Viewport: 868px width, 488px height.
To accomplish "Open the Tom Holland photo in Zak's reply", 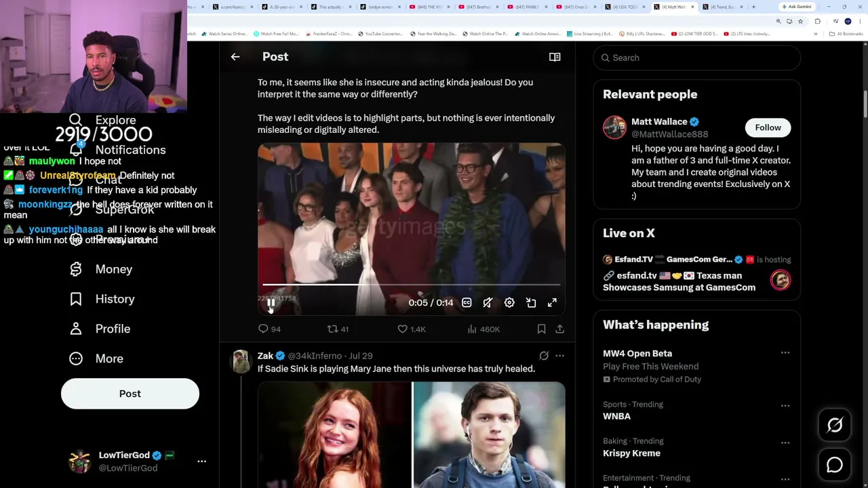I will click(x=489, y=434).
